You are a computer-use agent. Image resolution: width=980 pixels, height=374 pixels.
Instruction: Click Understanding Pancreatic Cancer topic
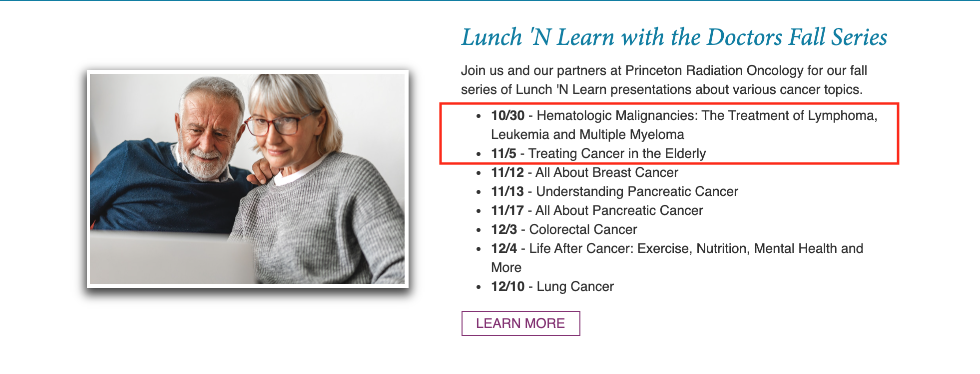pos(637,191)
